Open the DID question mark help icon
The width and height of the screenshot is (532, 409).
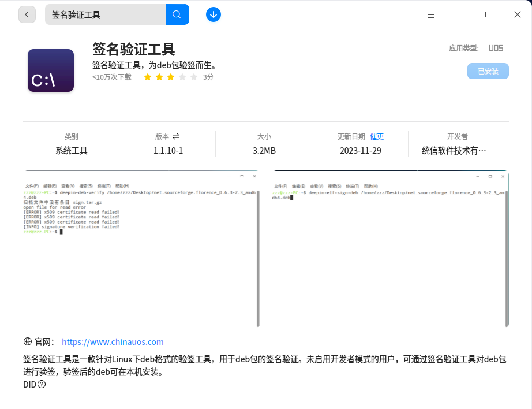(42, 384)
